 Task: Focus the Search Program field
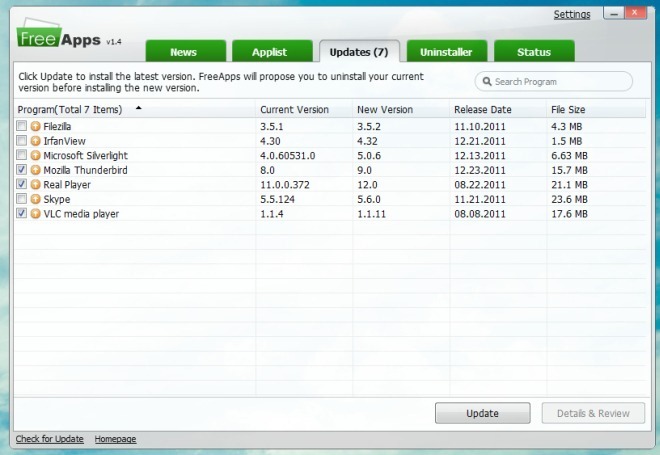554,81
